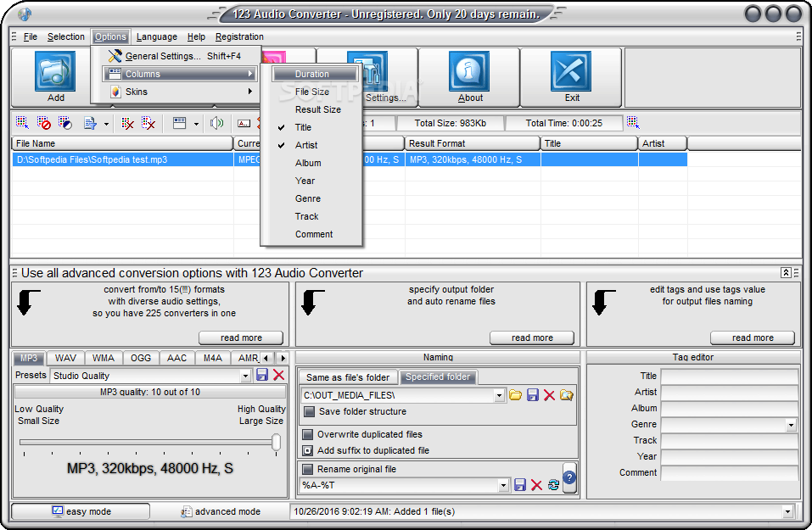This screenshot has width=812, height=530.
Task: Switch to the WAV format tab
Action: 65,358
